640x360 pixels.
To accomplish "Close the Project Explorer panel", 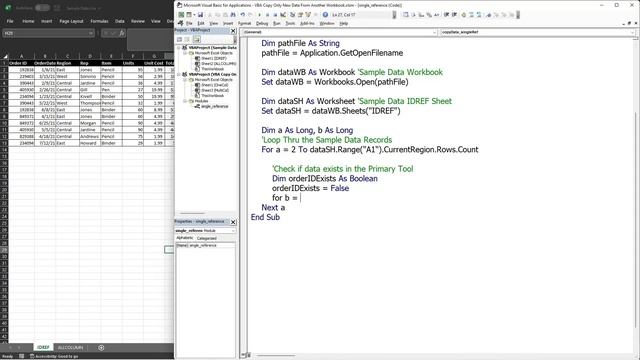I will (x=233, y=31).
